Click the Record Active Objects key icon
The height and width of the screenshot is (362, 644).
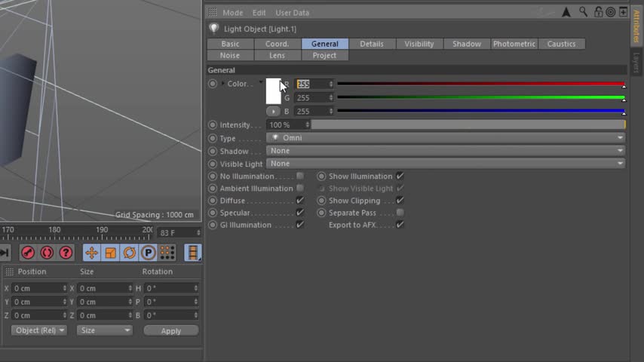28,253
